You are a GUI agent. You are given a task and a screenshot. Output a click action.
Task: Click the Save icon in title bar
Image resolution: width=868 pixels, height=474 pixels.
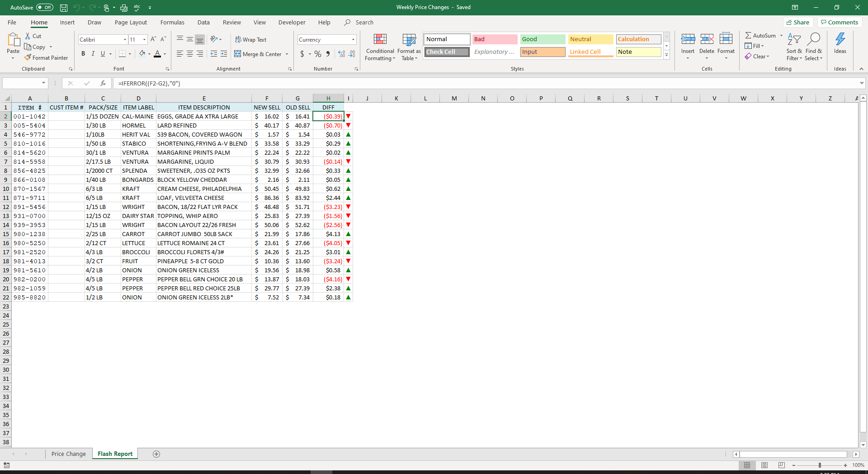(64, 8)
